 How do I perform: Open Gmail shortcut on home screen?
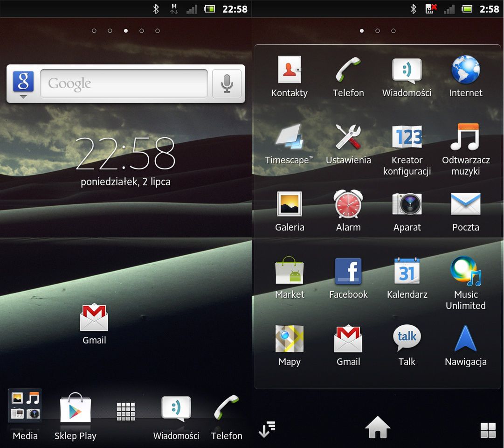point(94,324)
